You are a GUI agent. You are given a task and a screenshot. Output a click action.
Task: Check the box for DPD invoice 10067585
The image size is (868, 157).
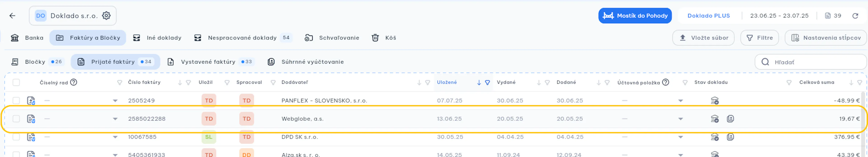16,137
